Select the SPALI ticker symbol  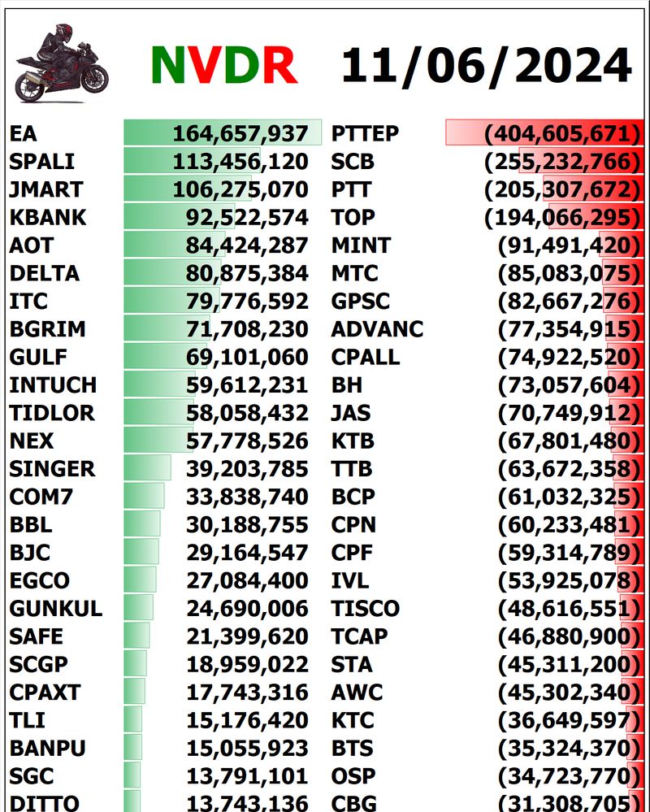(42, 162)
